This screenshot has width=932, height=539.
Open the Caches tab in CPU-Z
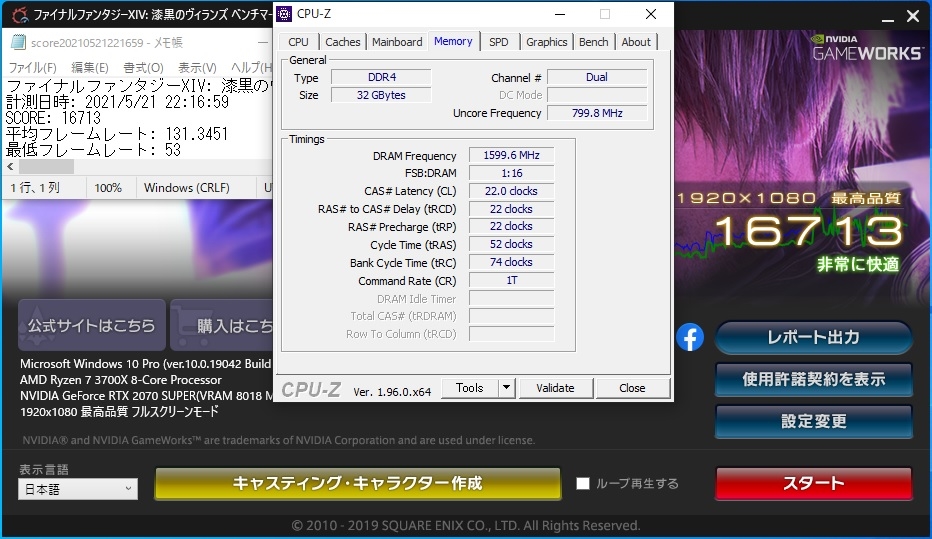342,42
